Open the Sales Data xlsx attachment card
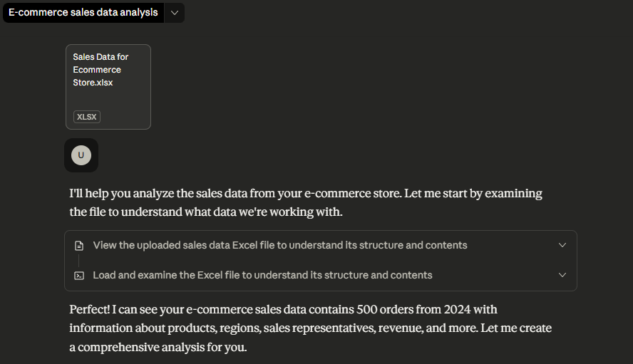The width and height of the screenshot is (633, 364). point(108,87)
